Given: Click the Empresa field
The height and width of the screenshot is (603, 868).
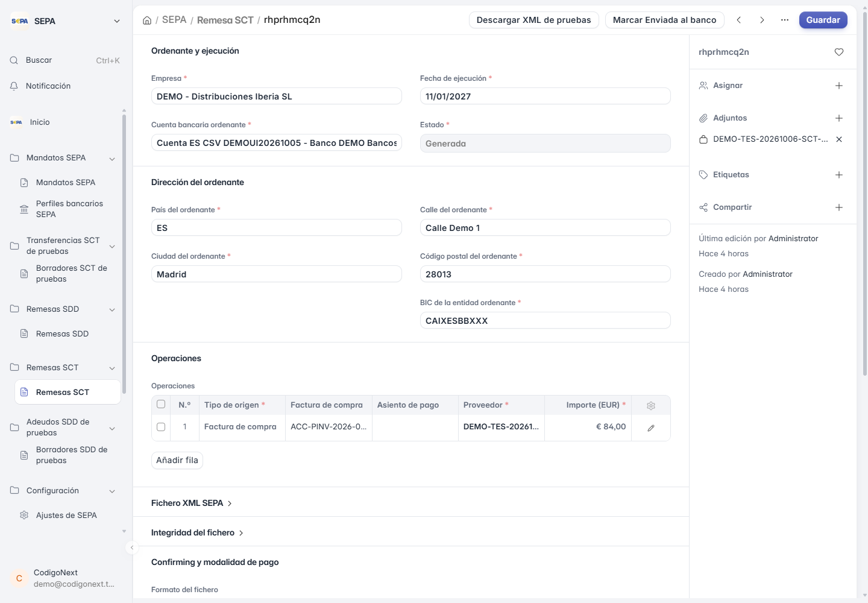Looking at the screenshot, I should point(277,96).
